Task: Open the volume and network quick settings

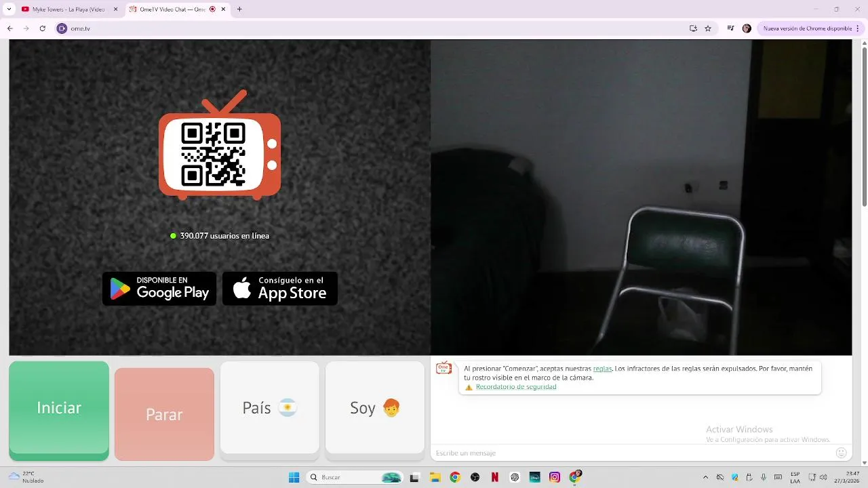Action: point(817,477)
